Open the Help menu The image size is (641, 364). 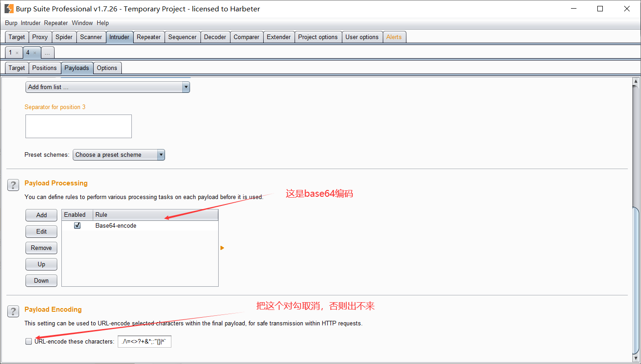pos(103,23)
